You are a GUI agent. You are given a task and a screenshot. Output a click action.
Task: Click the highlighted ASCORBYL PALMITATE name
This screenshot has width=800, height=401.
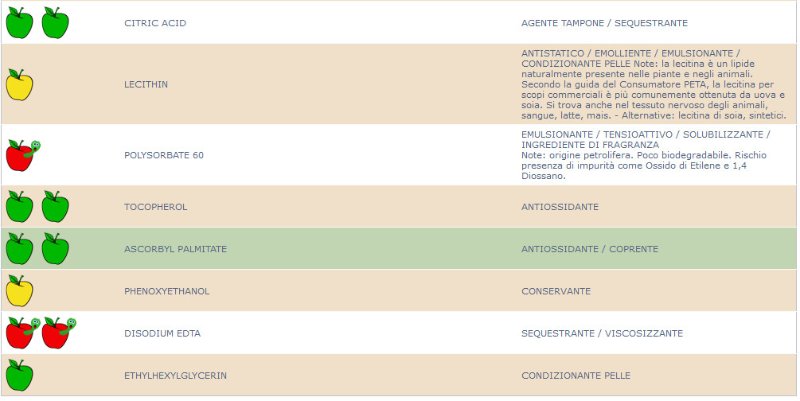176,249
